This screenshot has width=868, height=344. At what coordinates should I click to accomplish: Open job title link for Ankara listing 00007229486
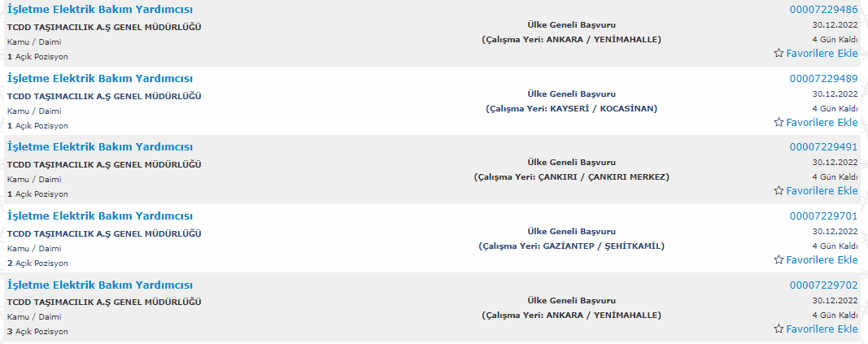click(99, 10)
